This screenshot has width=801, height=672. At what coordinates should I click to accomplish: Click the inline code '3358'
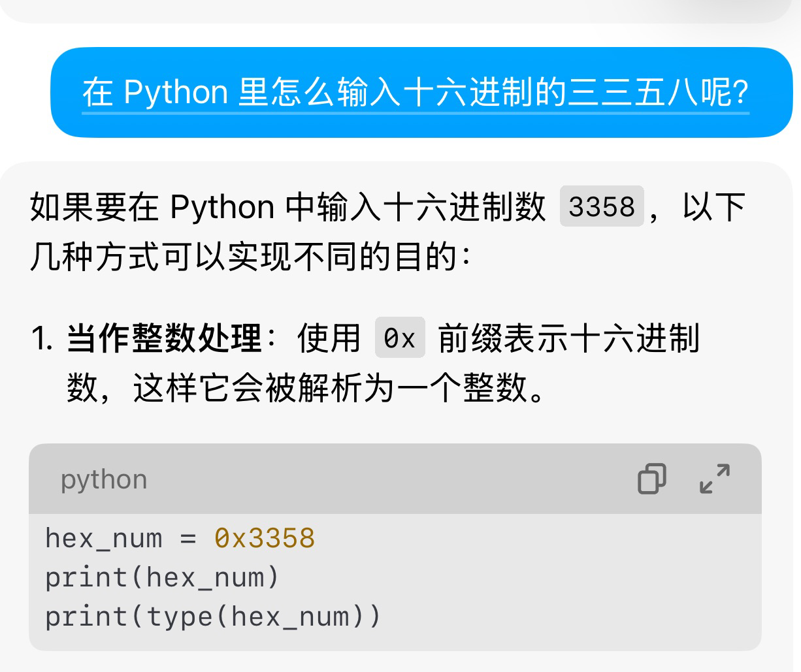pos(602,207)
